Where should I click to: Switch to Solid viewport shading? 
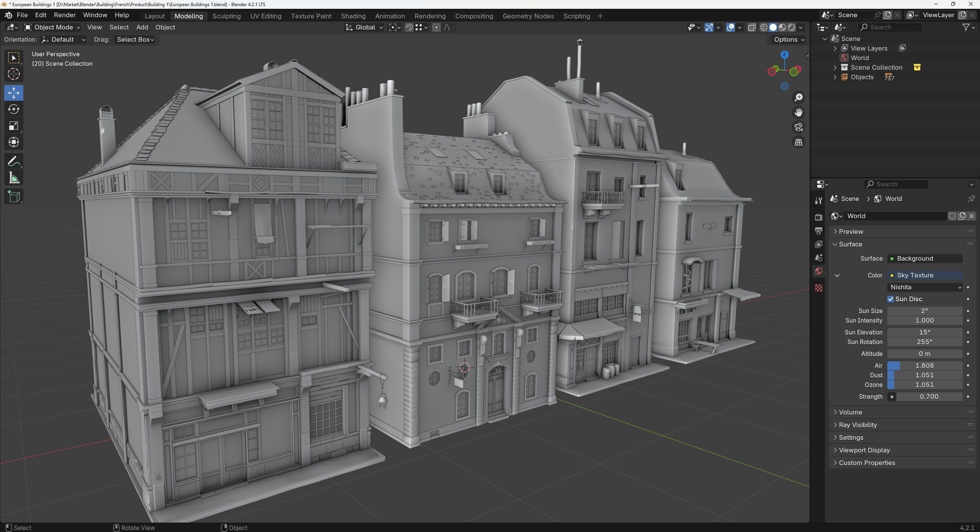tap(773, 27)
